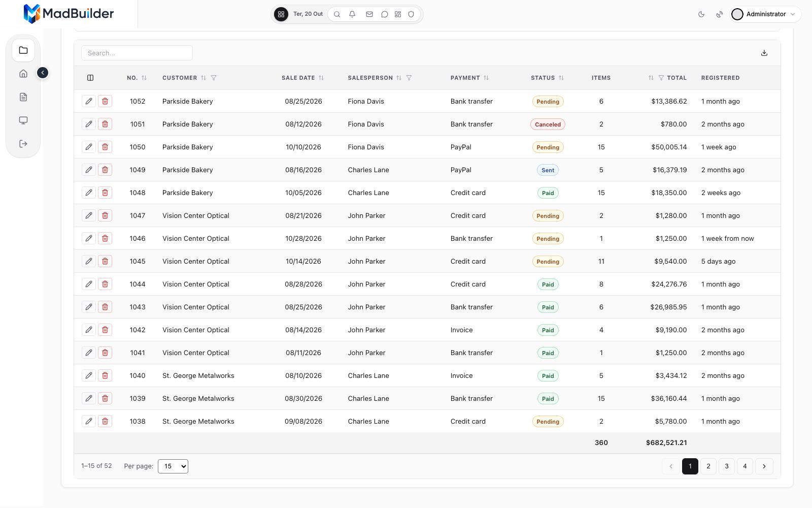Screen dimensions: 812x508
Task: Go to next page arrow
Action: pyautogui.click(x=764, y=466)
